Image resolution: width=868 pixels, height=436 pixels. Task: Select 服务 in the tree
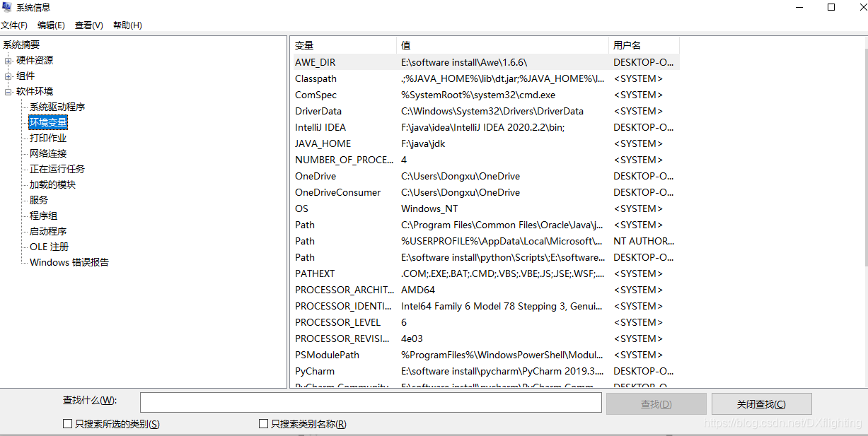(x=39, y=201)
